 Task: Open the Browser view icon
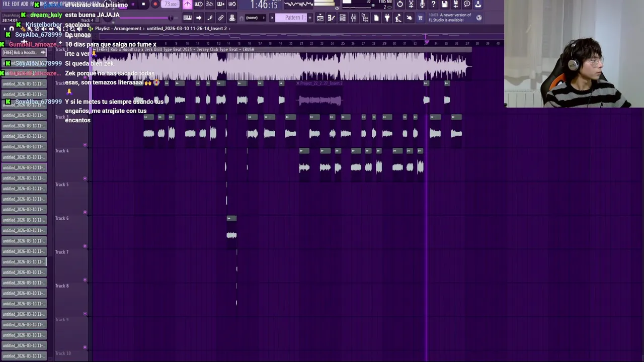[x=365, y=18]
